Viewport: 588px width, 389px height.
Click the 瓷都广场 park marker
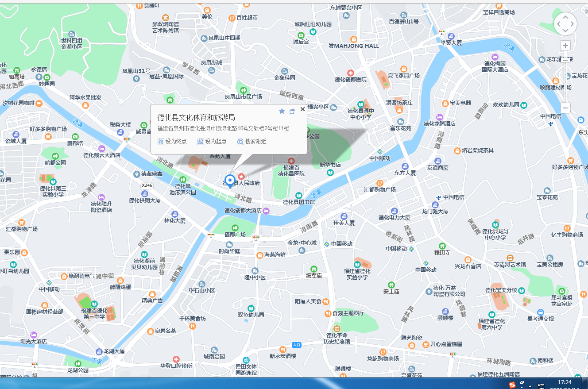pyautogui.click(x=235, y=227)
